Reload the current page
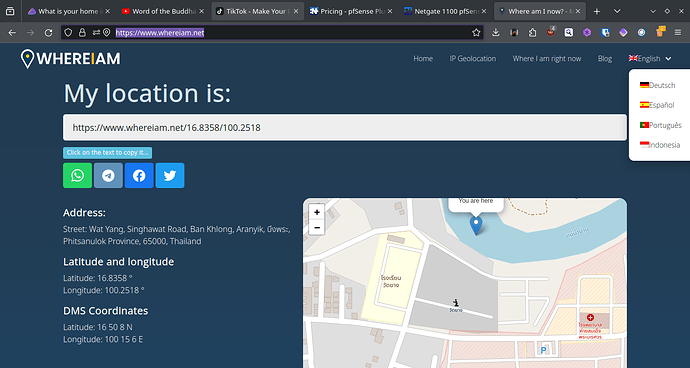 coord(48,32)
